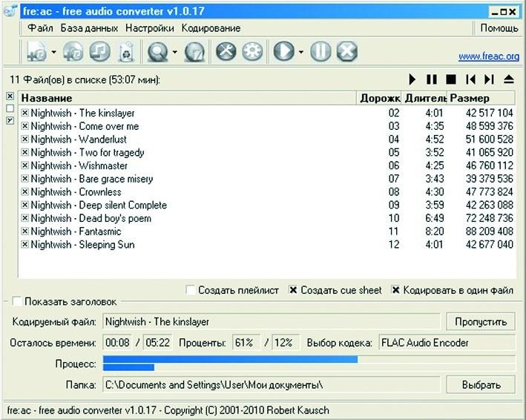Click the fre:ac app icon in the title bar
The height and width of the screenshot is (420, 526).
[10, 11]
